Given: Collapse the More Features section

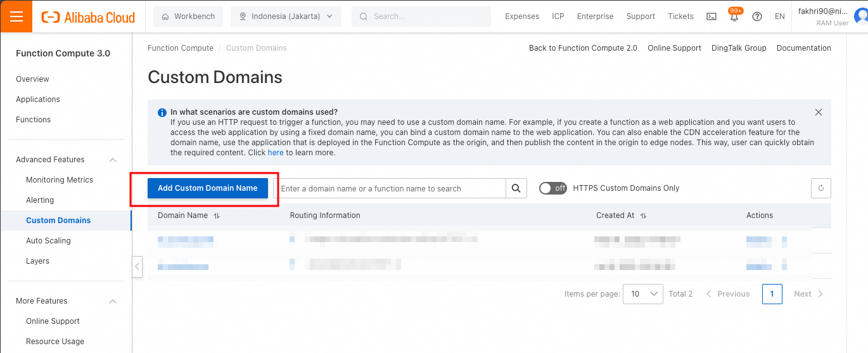Looking at the screenshot, I should [113, 301].
